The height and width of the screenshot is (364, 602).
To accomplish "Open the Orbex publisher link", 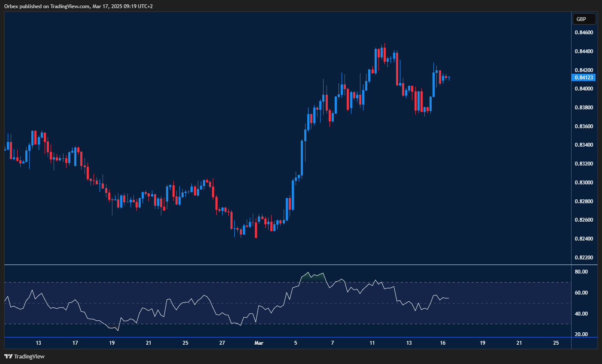I will coord(9,6).
